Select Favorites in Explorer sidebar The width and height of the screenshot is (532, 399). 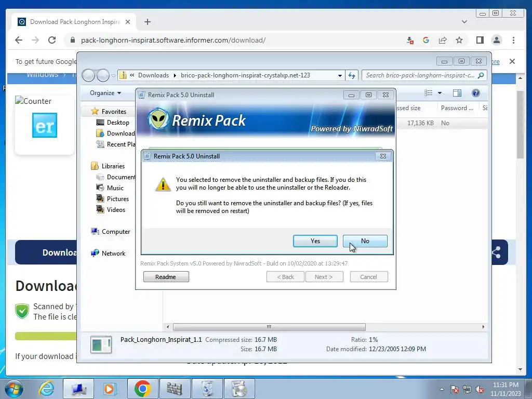[114, 112]
